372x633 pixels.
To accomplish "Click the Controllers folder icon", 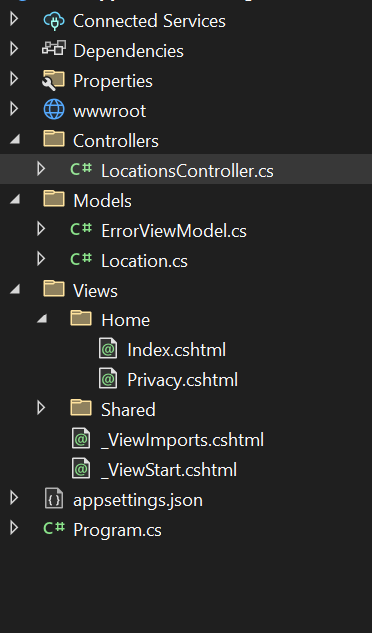I will (x=54, y=139).
